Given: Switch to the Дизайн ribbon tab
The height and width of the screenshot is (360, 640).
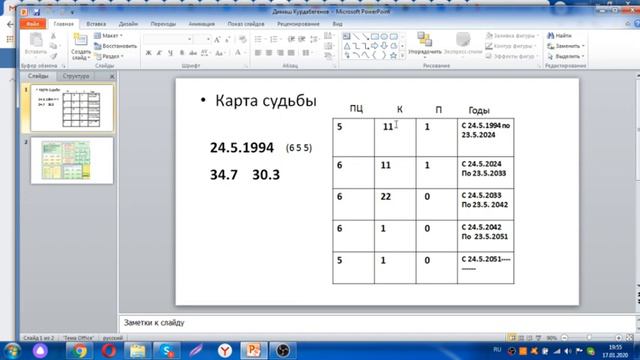Looking at the screenshot, I should point(128,24).
